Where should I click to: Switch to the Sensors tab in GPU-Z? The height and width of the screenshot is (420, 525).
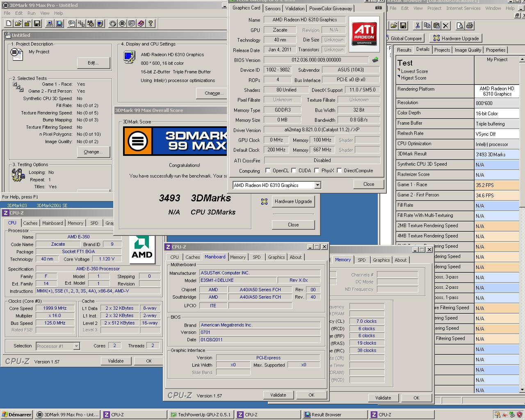click(273, 8)
